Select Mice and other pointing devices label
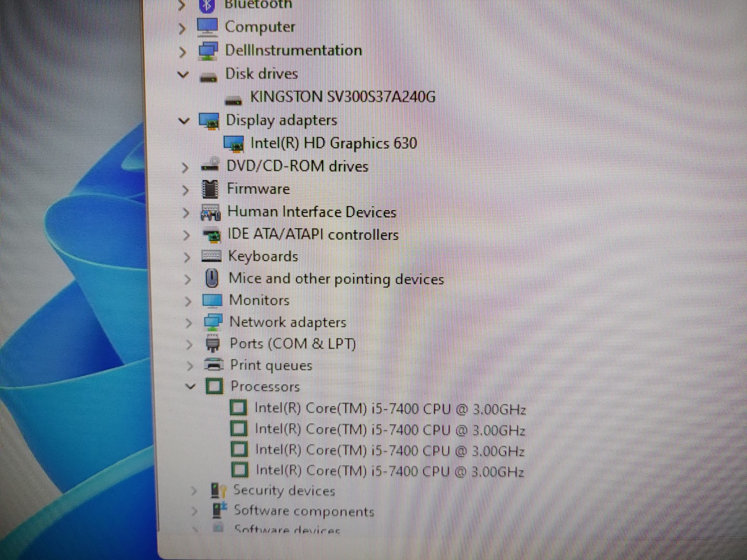The image size is (747, 560). click(337, 279)
